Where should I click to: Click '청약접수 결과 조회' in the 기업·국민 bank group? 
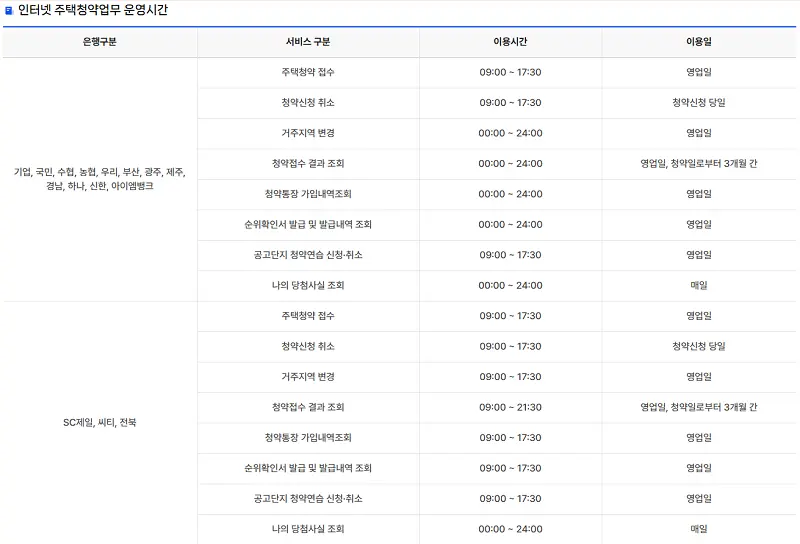[x=308, y=163]
